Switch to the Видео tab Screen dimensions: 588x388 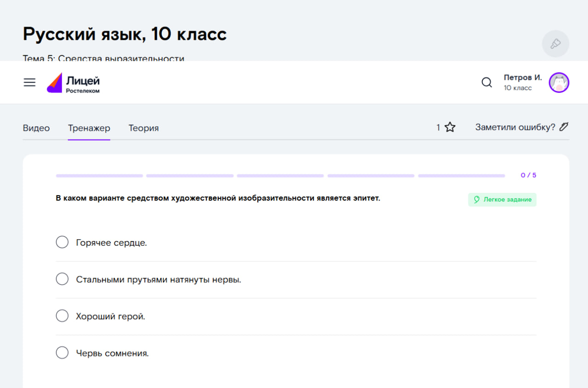[36, 128]
